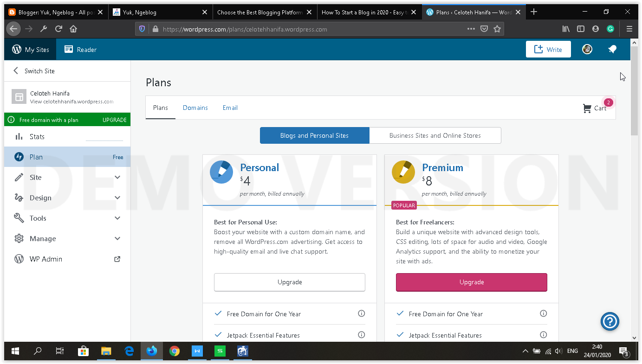Bookmark this page with star icon
642x364 pixels.
pyautogui.click(x=497, y=29)
